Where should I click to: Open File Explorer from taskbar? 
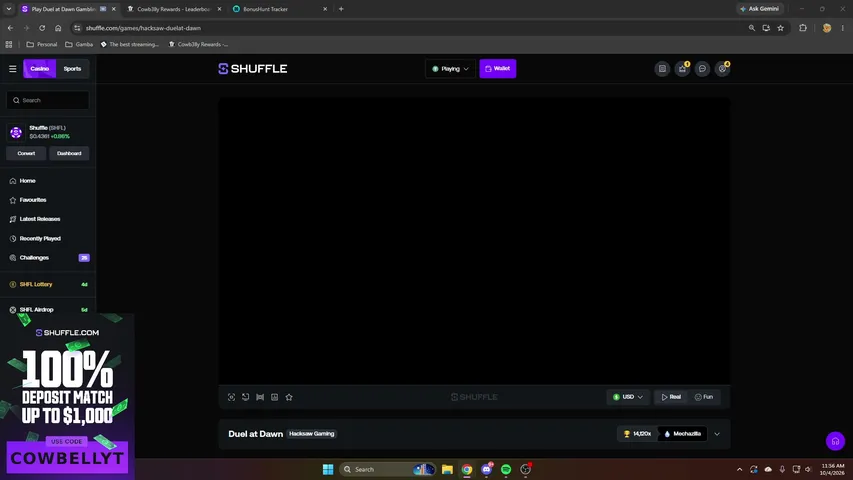click(x=447, y=469)
